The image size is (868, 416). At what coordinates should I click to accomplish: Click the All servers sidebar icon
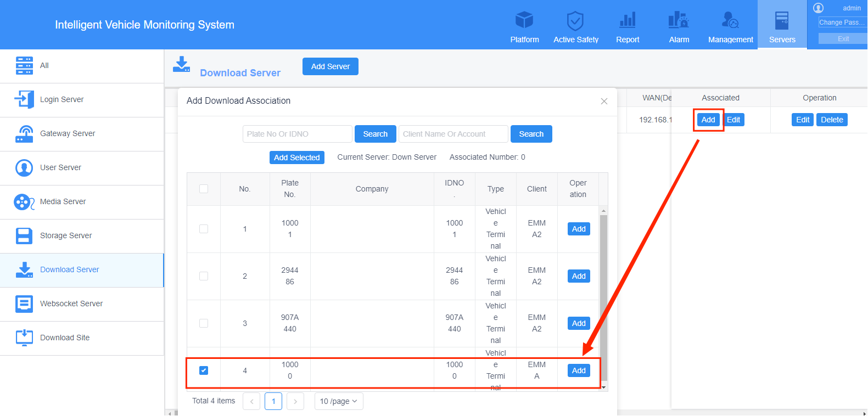click(24, 65)
